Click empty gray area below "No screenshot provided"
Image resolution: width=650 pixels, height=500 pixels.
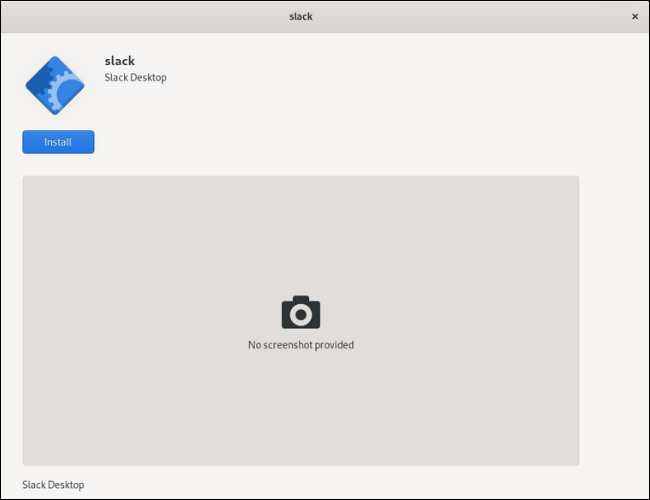[301, 410]
